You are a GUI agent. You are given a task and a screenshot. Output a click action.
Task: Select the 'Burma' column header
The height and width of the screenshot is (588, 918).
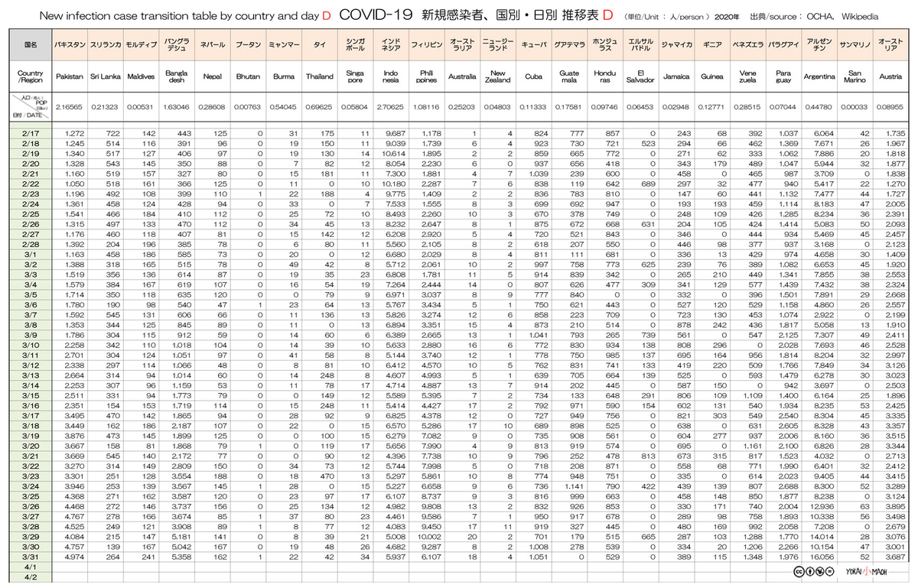click(x=284, y=77)
